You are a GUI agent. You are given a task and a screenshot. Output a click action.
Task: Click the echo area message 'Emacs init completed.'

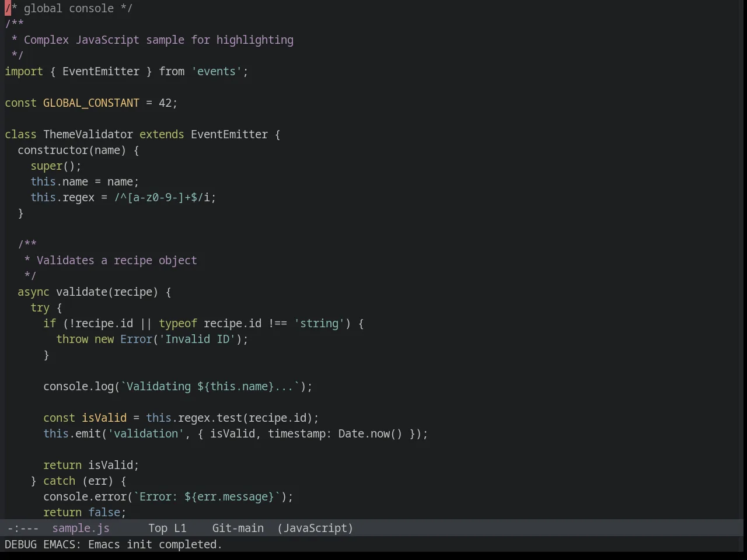(155, 544)
